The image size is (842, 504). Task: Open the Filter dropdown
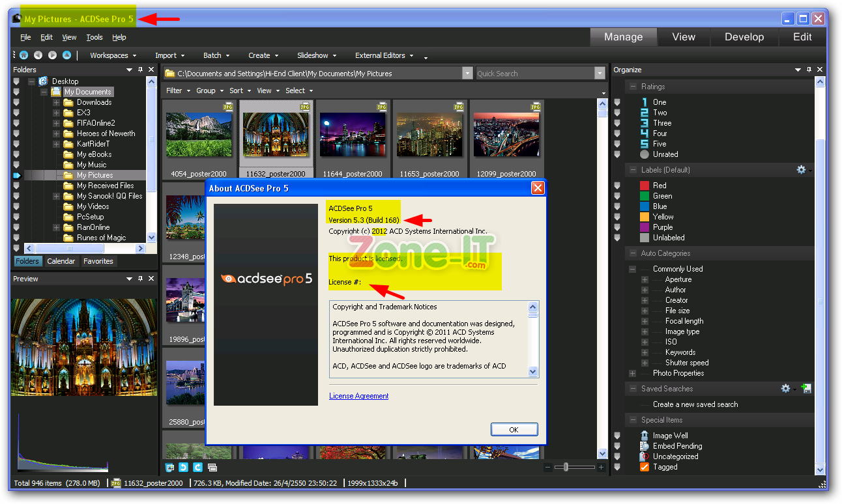(x=178, y=91)
